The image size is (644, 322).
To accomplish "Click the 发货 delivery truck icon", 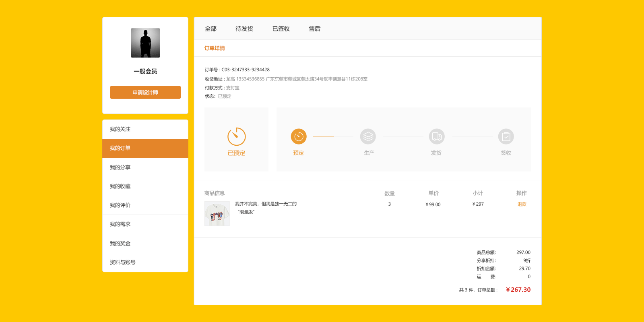I will [437, 137].
